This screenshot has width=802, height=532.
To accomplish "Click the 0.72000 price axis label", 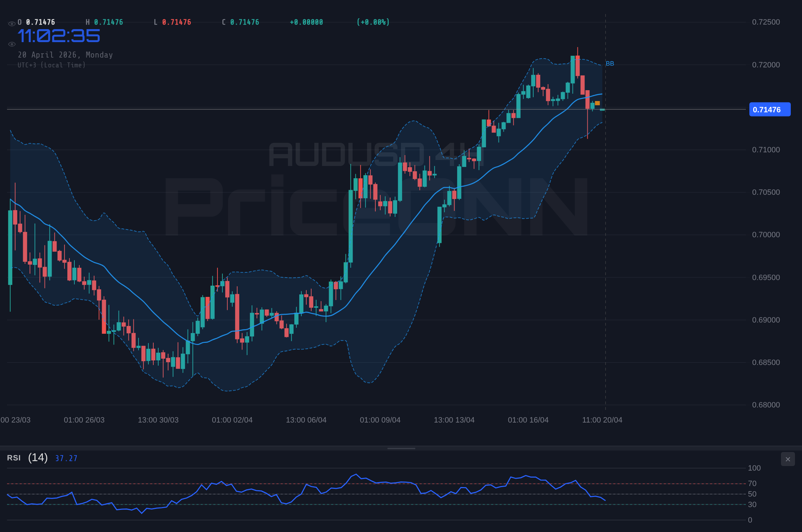I will pyautogui.click(x=766, y=65).
